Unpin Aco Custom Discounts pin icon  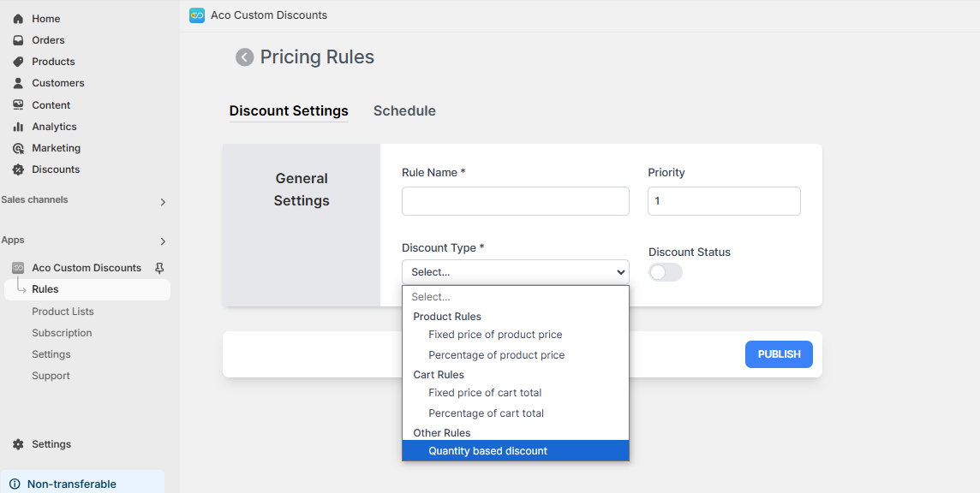159,268
